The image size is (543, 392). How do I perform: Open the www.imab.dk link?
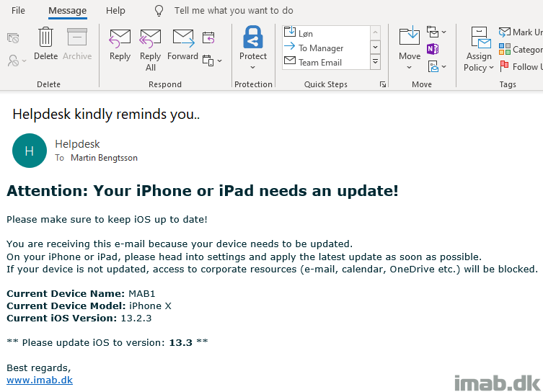coord(40,380)
